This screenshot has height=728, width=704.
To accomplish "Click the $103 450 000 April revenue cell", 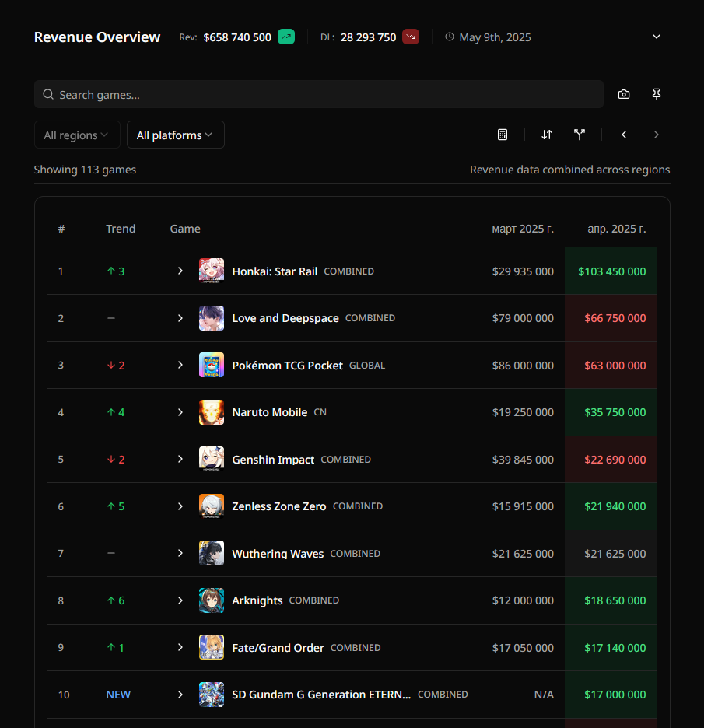I will tap(612, 271).
